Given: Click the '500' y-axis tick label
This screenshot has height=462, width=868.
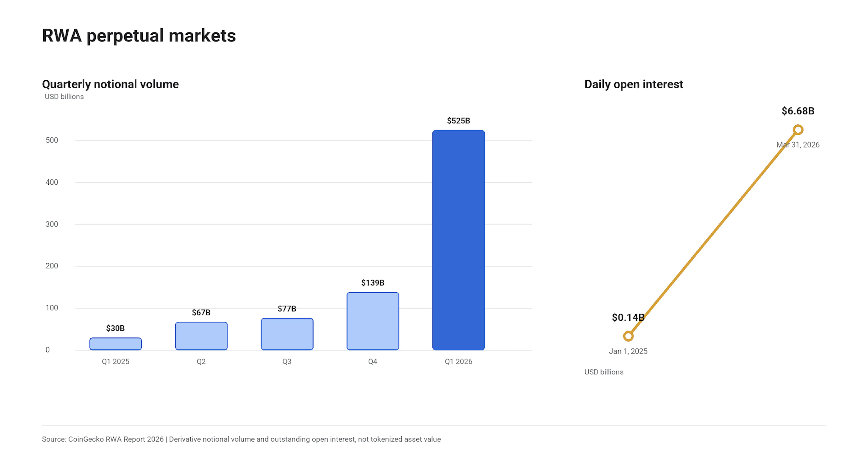Looking at the screenshot, I should (52, 140).
